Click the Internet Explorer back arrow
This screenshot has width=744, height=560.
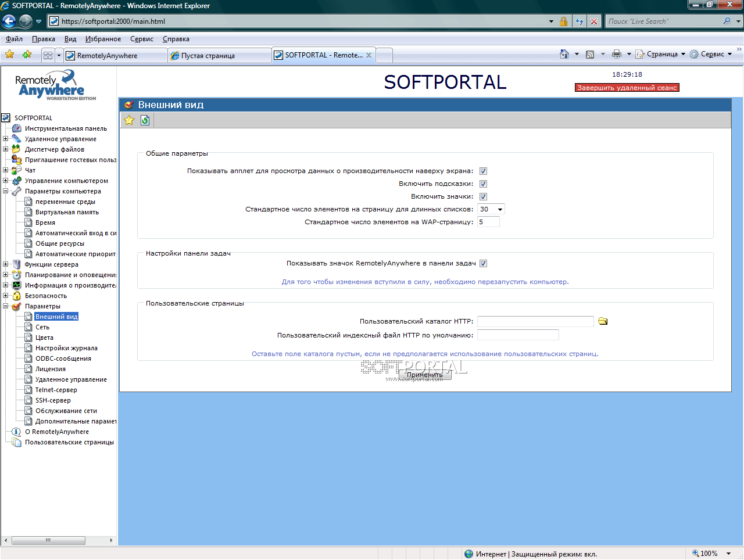[x=9, y=21]
